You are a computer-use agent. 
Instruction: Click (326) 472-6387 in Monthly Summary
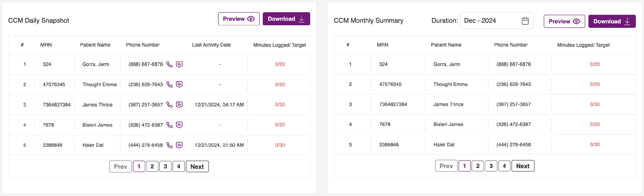[513, 124]
